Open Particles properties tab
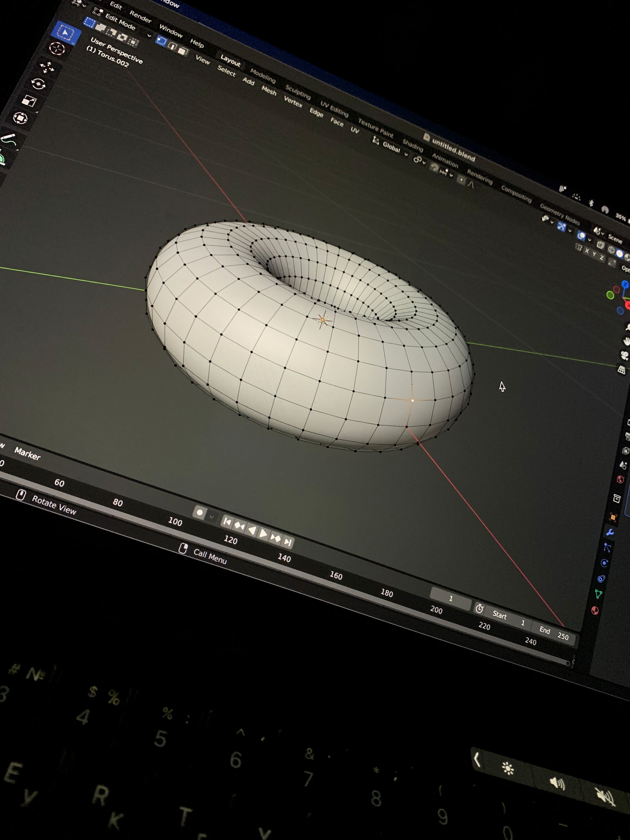 coord(607,547)
